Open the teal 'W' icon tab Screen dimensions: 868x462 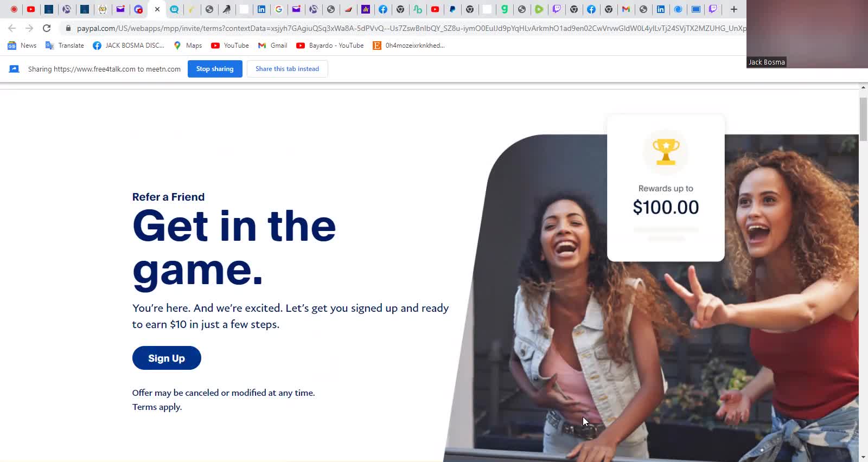click(x=174, y=9)
